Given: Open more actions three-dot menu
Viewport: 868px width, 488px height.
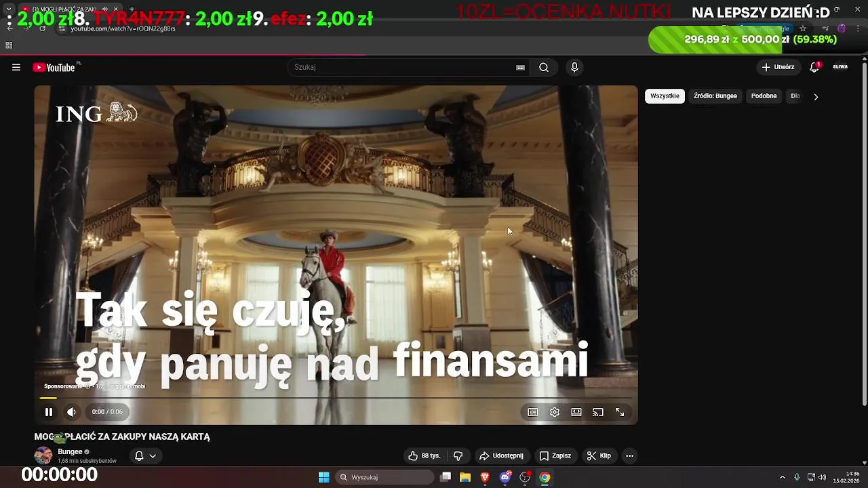Looking at the screenshot, I should tap(629, 456).
